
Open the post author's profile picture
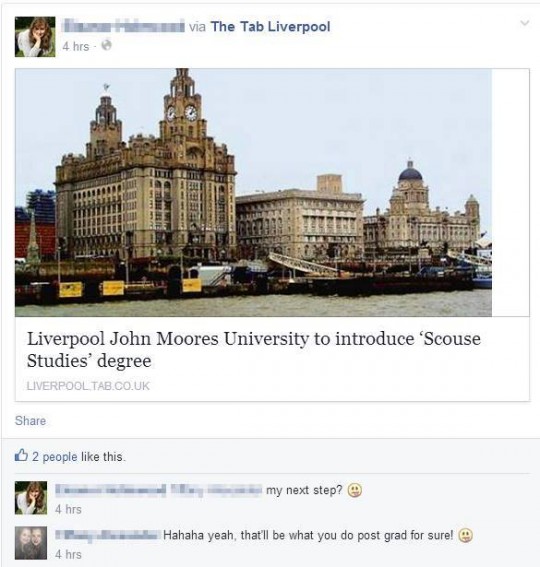point(35,37)
